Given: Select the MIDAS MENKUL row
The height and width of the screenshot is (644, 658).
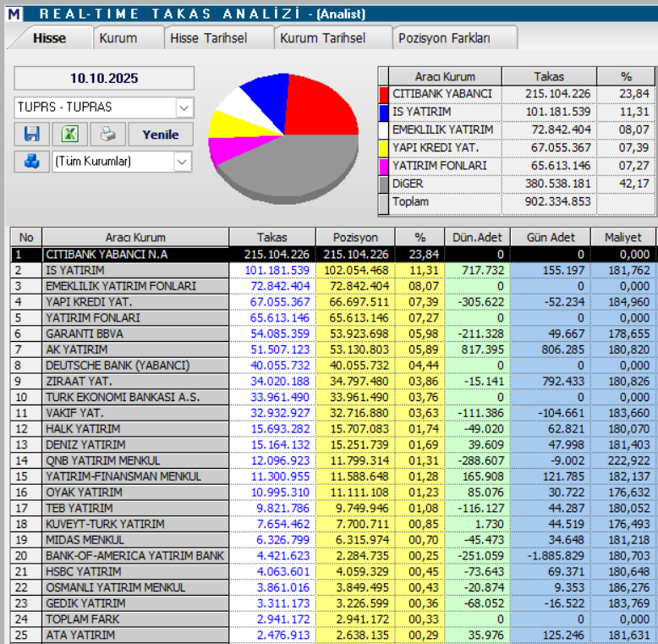Looking at the screenshot, I should point(333,540).
